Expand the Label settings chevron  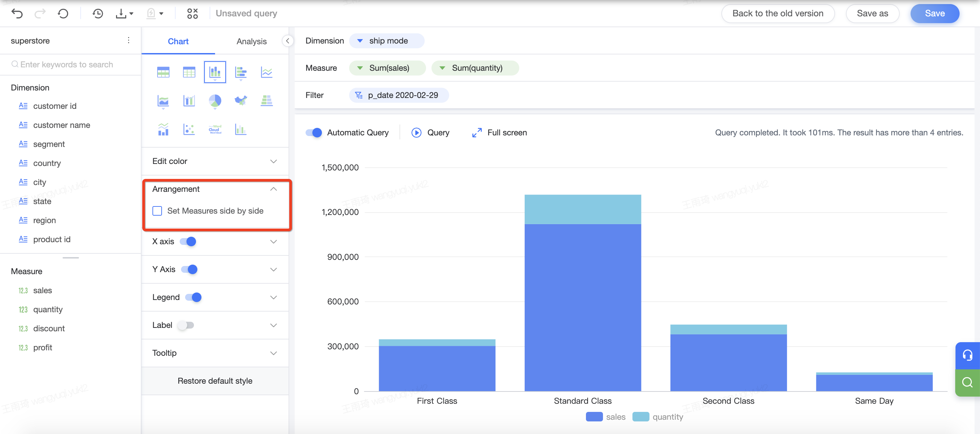pyautogui.click(x=273, y=325)
